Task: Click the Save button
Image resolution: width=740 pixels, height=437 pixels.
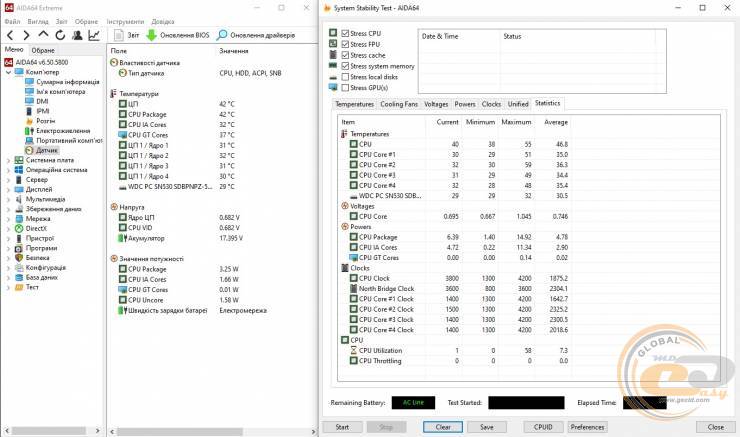Action: (x=487, y=427)
